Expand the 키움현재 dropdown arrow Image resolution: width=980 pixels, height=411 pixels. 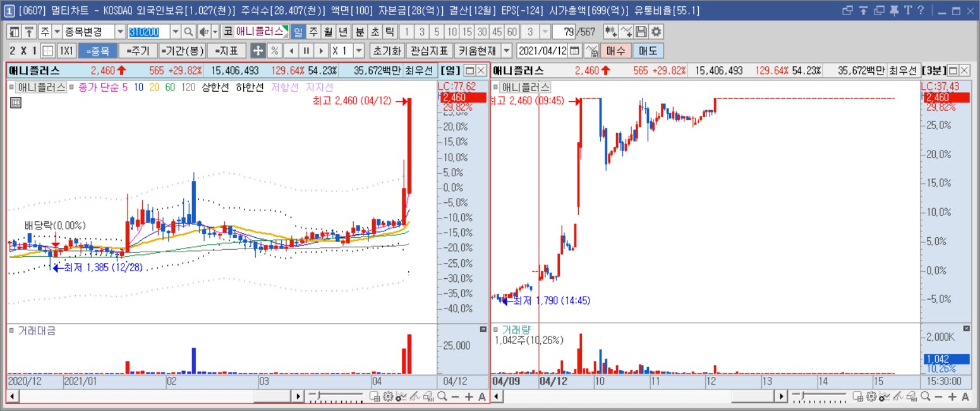(507, 51)
